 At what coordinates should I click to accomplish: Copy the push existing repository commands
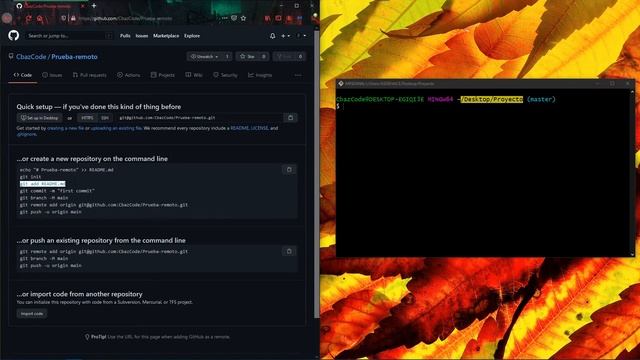click(x=289, y=251)
